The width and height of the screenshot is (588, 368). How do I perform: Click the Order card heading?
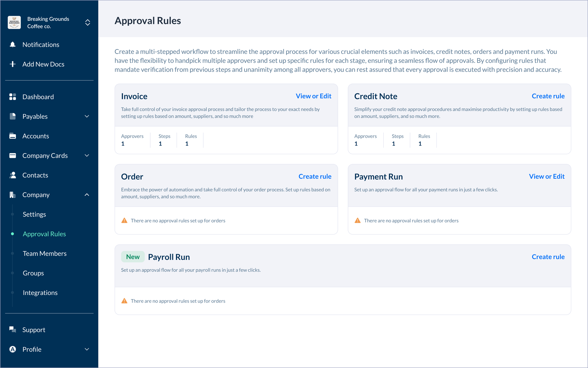[132, 176]
